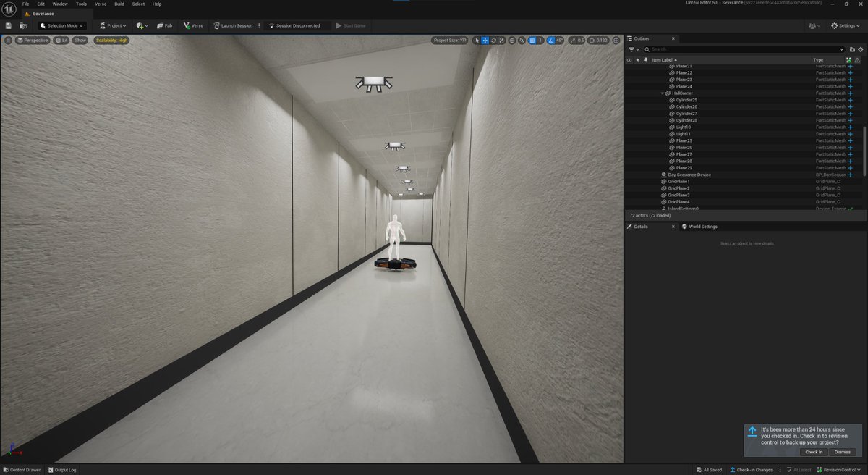Change the Perspective viewport view mode
This screenshot has height=475, width=868.
33,41
